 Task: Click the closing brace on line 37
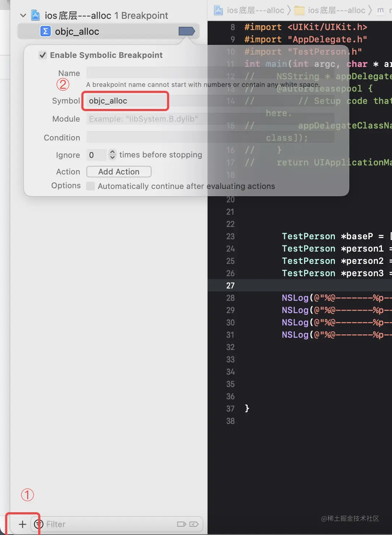click(247, 408)
